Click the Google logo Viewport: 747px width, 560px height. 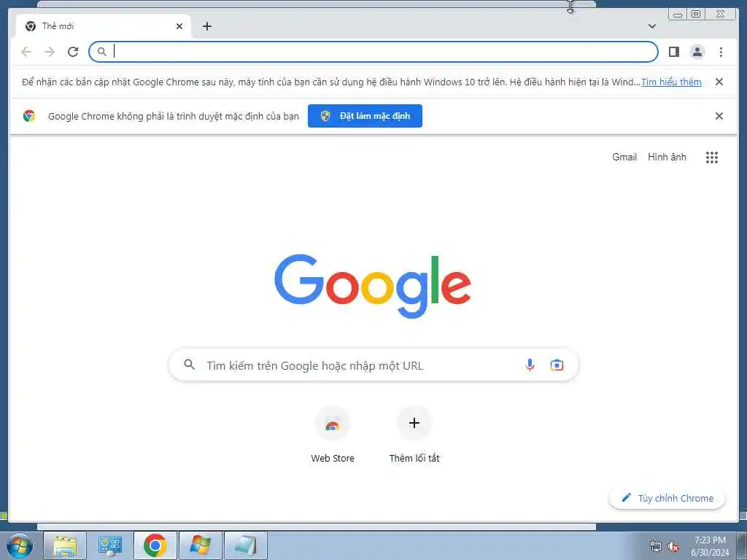click(373, 286)
